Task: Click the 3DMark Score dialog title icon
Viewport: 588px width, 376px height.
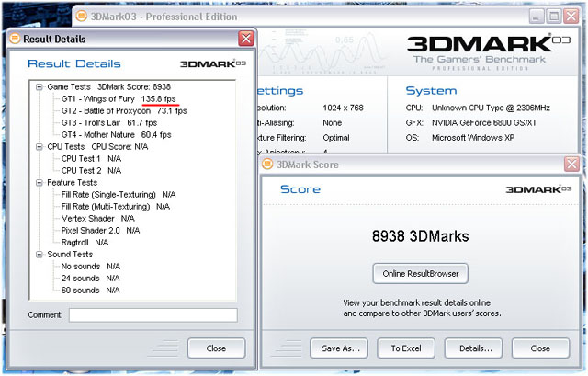Action: [269, 165]
